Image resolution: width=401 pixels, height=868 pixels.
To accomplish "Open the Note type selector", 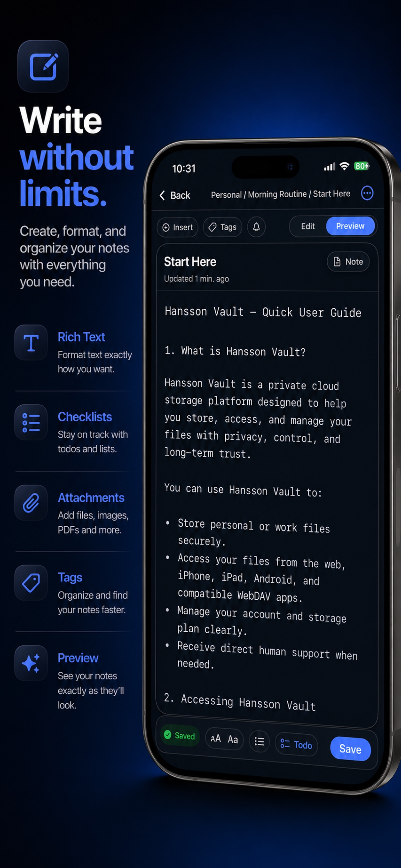I will tap(348, 262).
